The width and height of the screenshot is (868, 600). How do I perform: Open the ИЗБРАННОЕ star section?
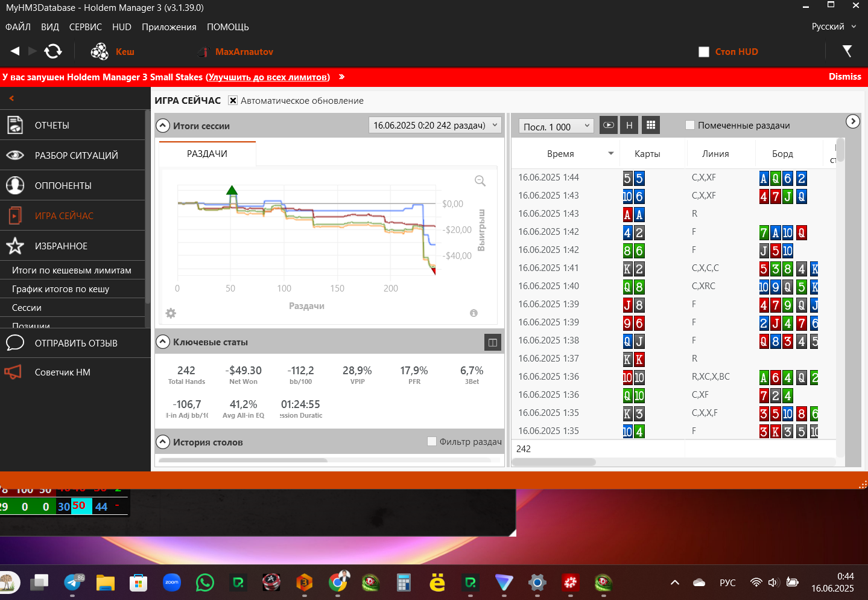tap(72, 246)
